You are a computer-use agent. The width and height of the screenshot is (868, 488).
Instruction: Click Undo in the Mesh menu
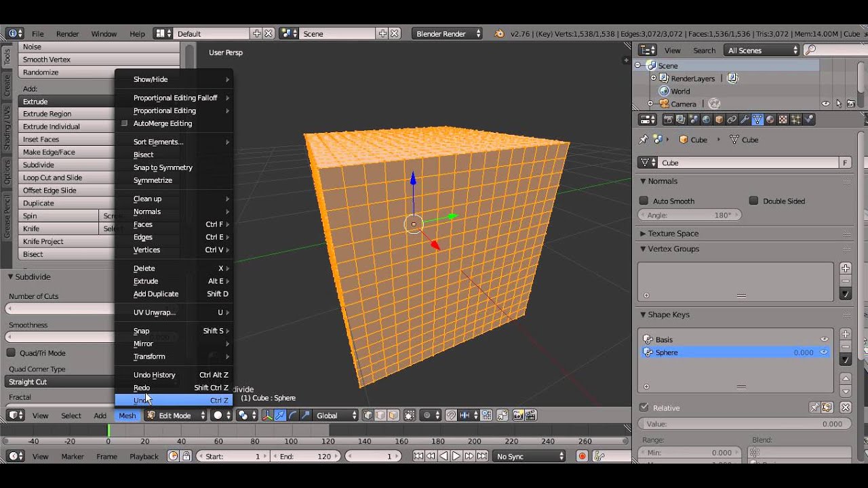point(174,400)
